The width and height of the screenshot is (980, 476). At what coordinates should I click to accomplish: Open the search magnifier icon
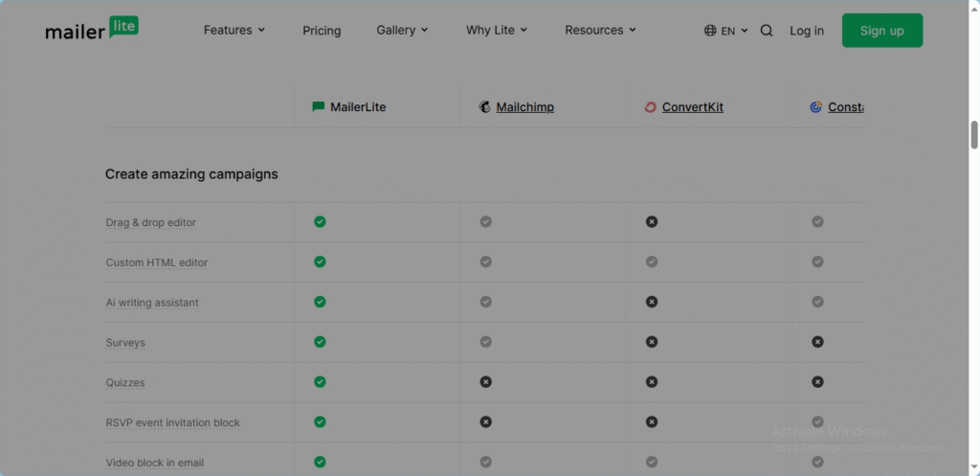[767, 31]
